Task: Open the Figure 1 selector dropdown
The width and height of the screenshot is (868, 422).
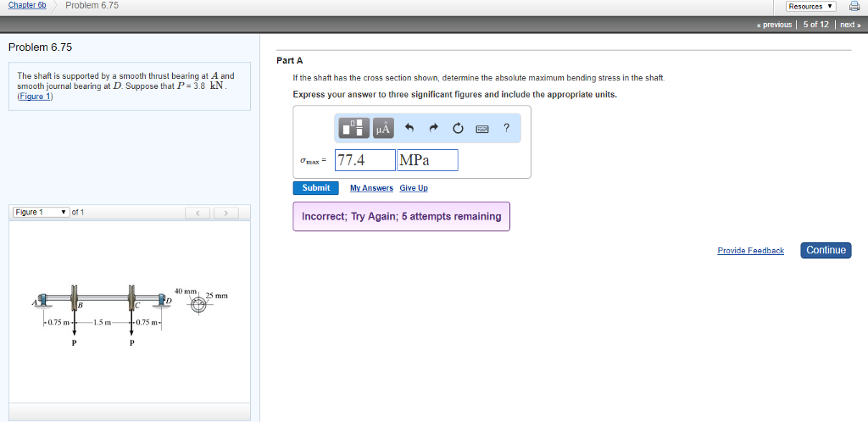Action: click(41, 213)
